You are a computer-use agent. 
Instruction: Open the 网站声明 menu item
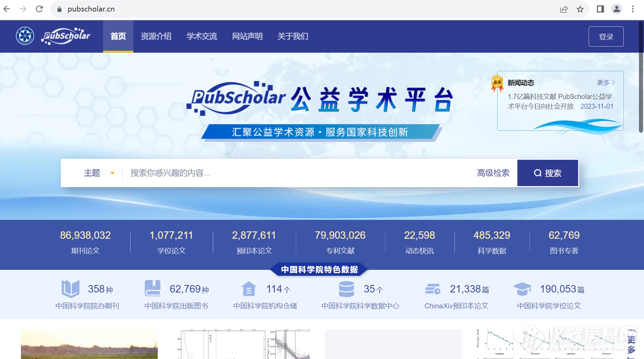click(247, 36)
